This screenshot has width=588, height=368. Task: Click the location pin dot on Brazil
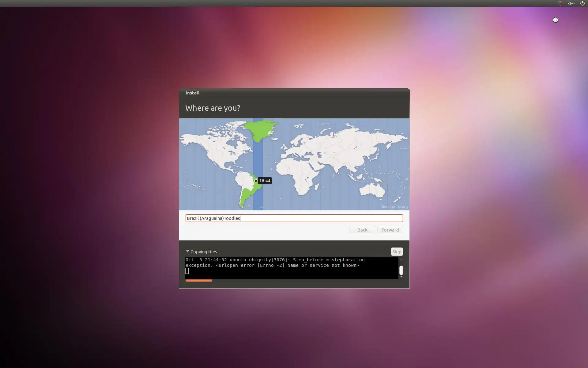pyautogui.click(x=256, y=181)
